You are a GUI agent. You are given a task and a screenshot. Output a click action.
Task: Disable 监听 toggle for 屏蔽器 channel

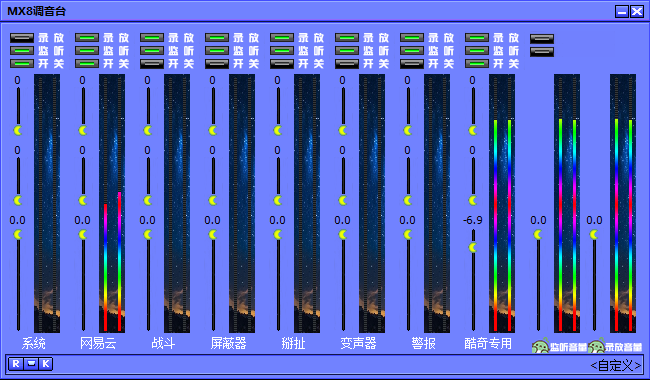pyautogui.click(x=217, y=51)
